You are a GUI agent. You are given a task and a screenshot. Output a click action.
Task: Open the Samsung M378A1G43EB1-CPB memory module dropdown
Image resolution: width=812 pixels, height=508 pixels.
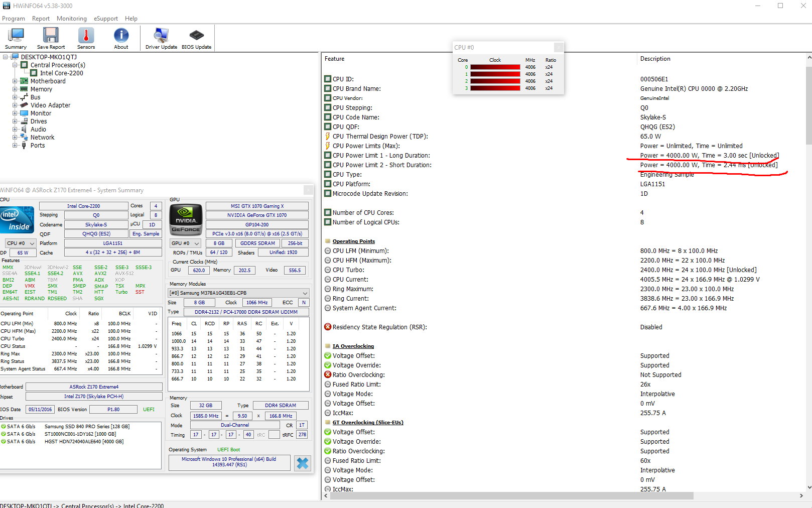[238, 293]
